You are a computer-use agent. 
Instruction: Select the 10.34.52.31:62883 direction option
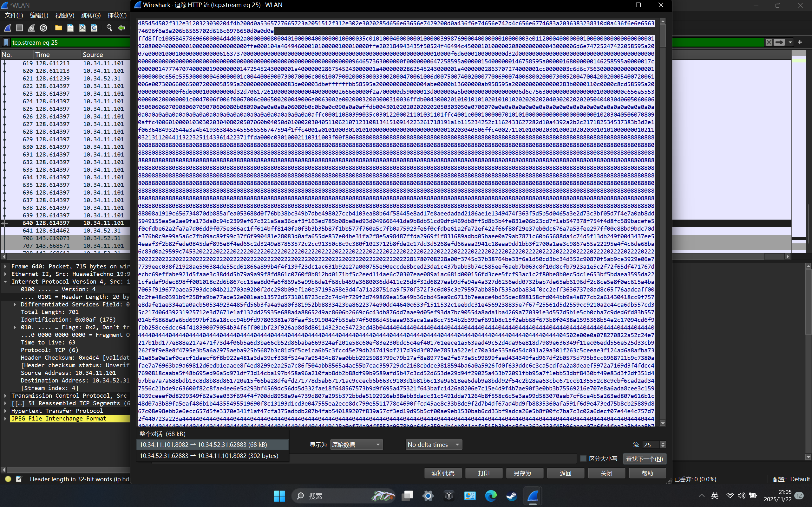coord(209,456)
